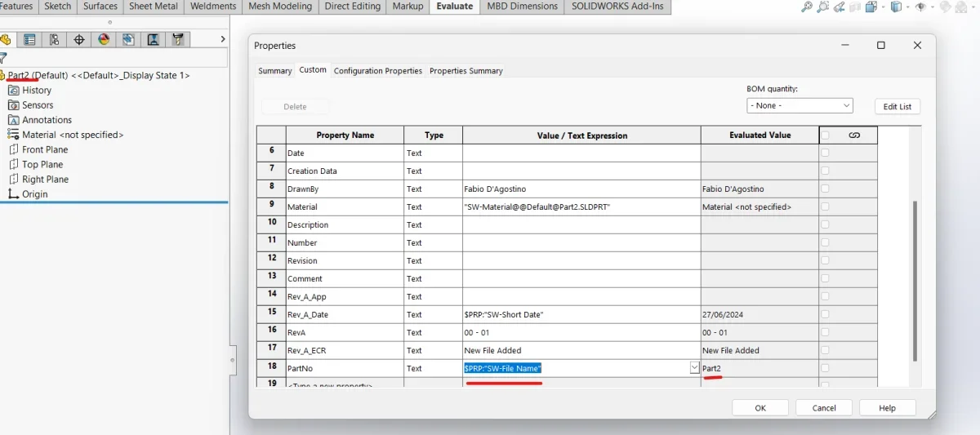The image size is (980, 435).
Task: Click the filter funnel icon in feature tree
Action: coord(3,58)
